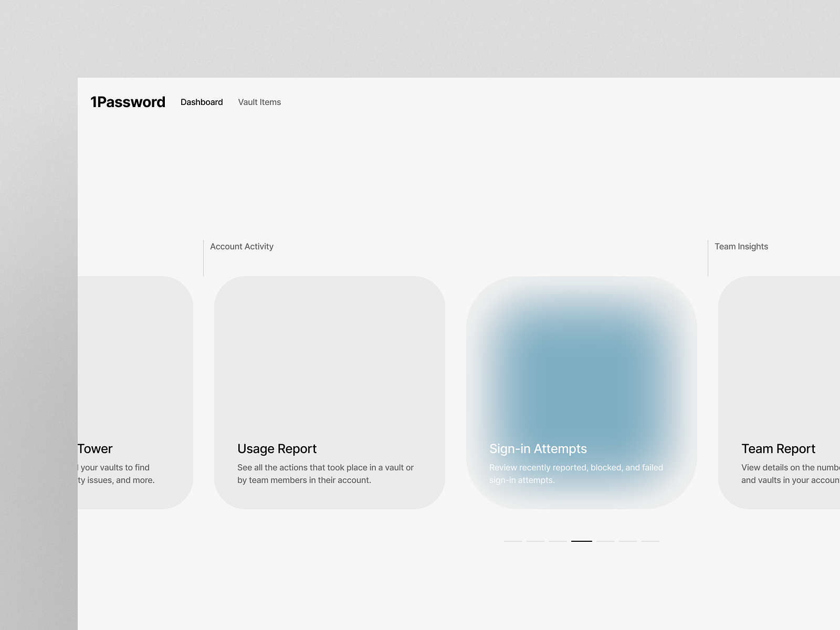Select the fifth carousel indicator

605,540
